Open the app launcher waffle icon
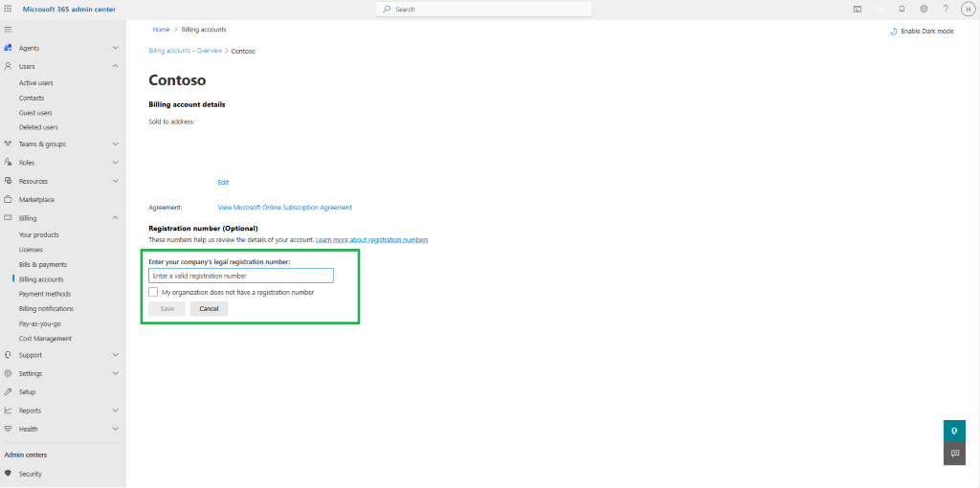Image resolution: width=980 pixels, height=488 pixels. click(8, 10)
